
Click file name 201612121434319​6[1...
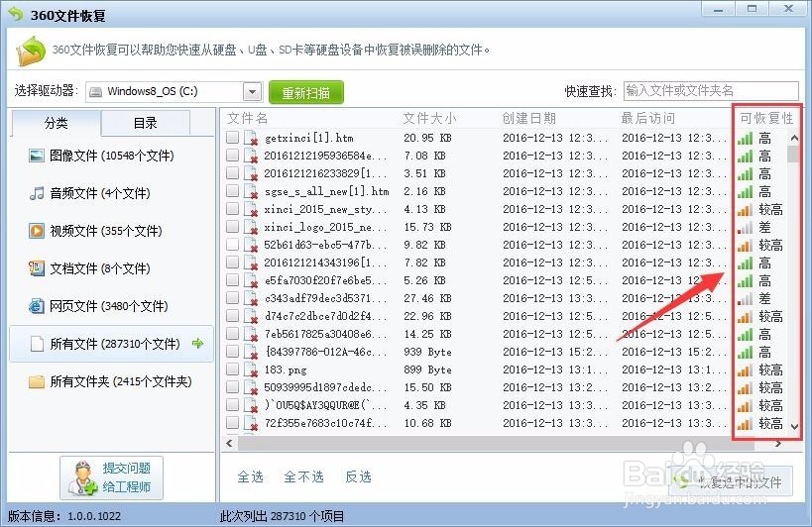pos(325,263)
